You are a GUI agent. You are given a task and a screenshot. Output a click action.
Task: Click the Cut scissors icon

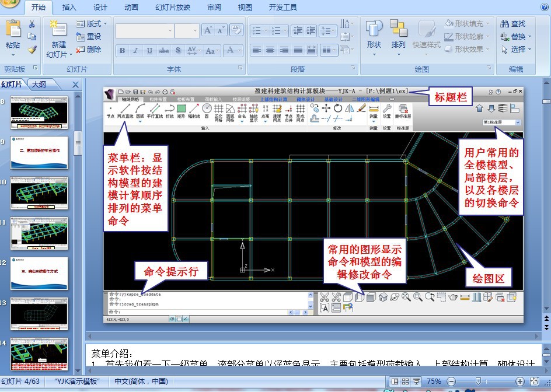click(x=32, y=24)
